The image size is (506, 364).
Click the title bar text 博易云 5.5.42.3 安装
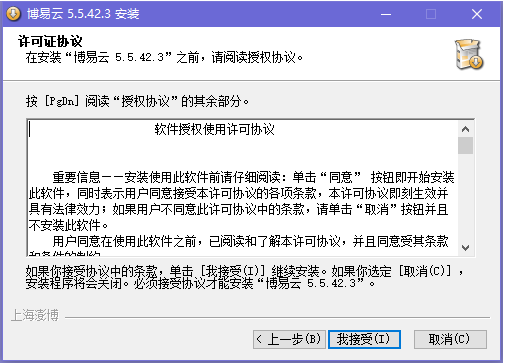83,14
